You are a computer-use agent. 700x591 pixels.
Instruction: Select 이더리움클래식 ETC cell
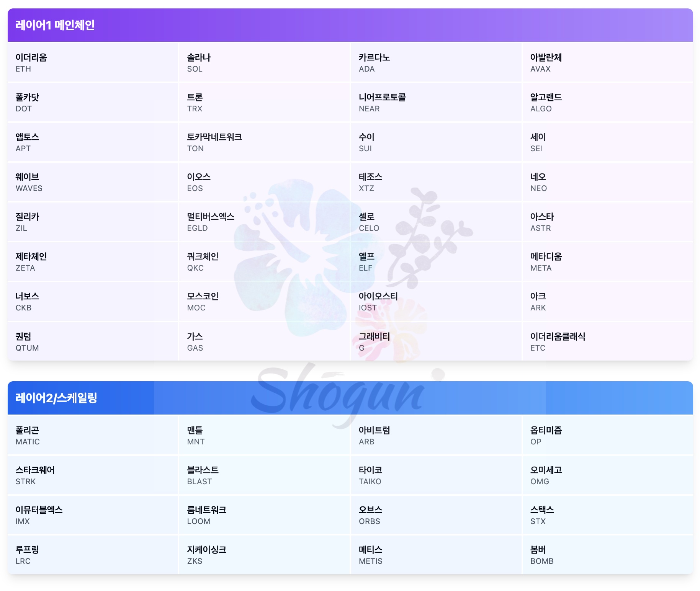coord(608,341)
